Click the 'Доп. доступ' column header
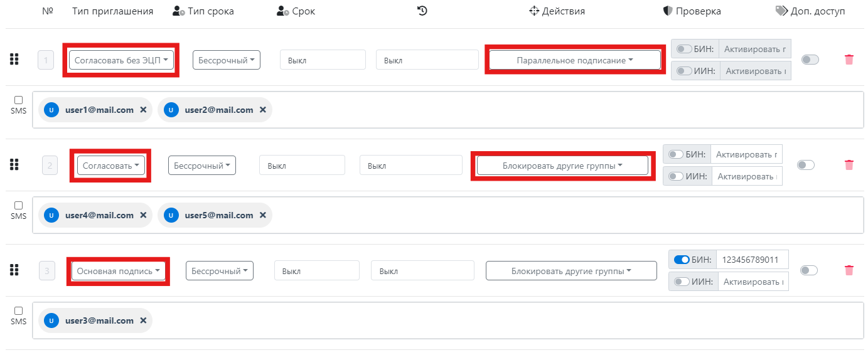 [x=810, y=11]
